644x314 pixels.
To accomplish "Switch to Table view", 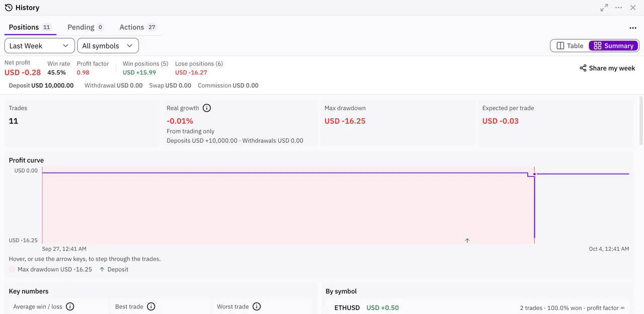I will point(570,46).
